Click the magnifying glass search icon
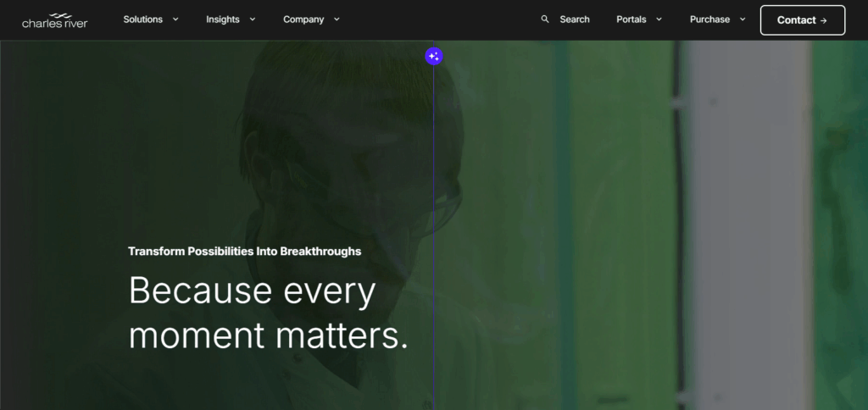Viewport: 868px width, 410px height. pyautogui.click(x=545, y=19)
